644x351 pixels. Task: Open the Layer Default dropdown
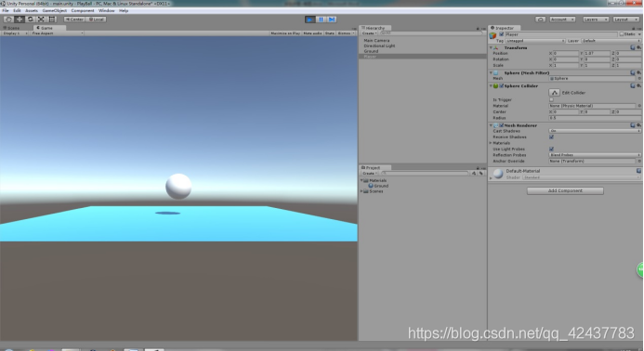pyautogui.click(x=611, y=41)
